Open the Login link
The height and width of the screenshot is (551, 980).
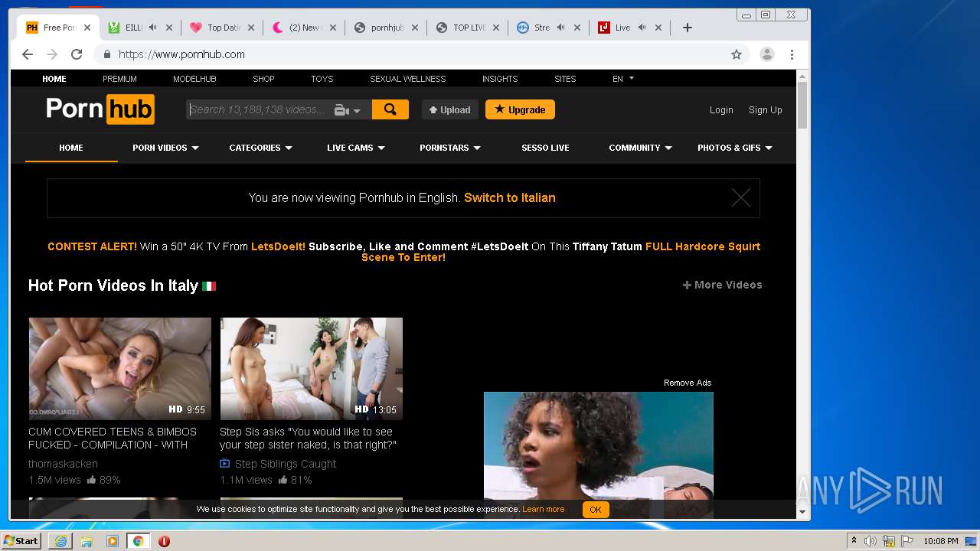pos(721,110)
